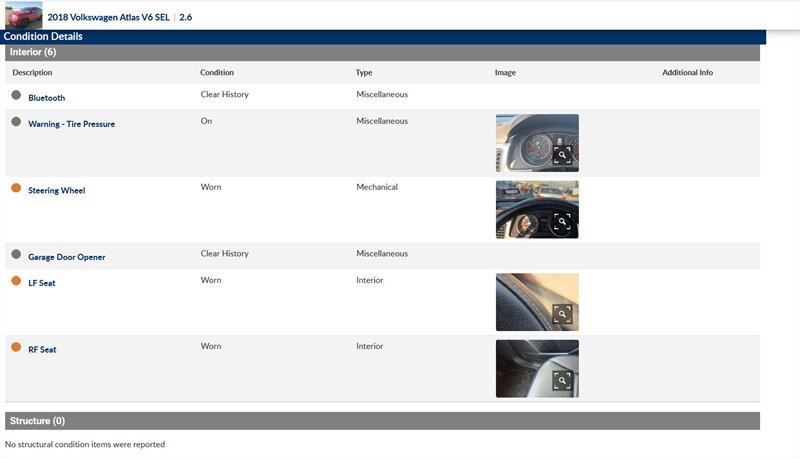Viewport: 800px width, 459px height.
Task: Open the RF Seat condition link
Action: 42,349
